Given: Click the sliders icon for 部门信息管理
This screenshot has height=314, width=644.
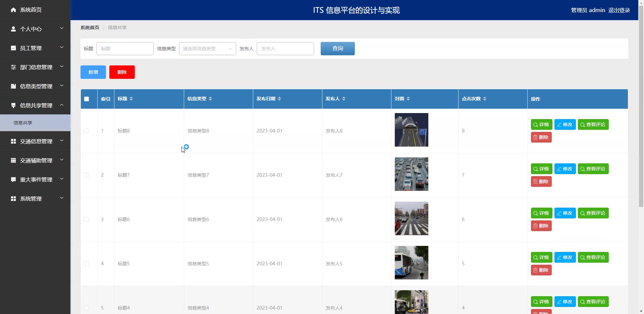Looking at the screenshot, I should tap(13, 67).
